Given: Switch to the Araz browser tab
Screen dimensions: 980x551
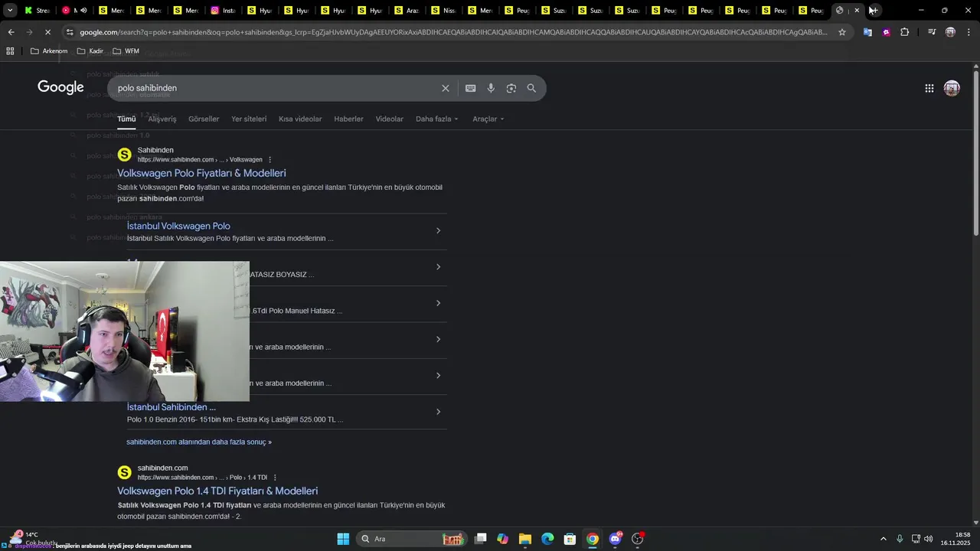Looking at the screenshot, I should click(407, 11).
